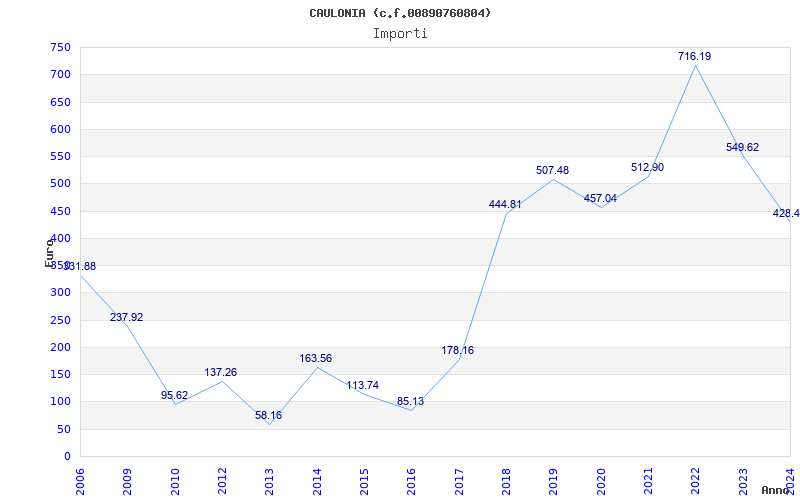
Task: Select the 163.56 data label
Action: pyautogui.click(x=315, y=359)
